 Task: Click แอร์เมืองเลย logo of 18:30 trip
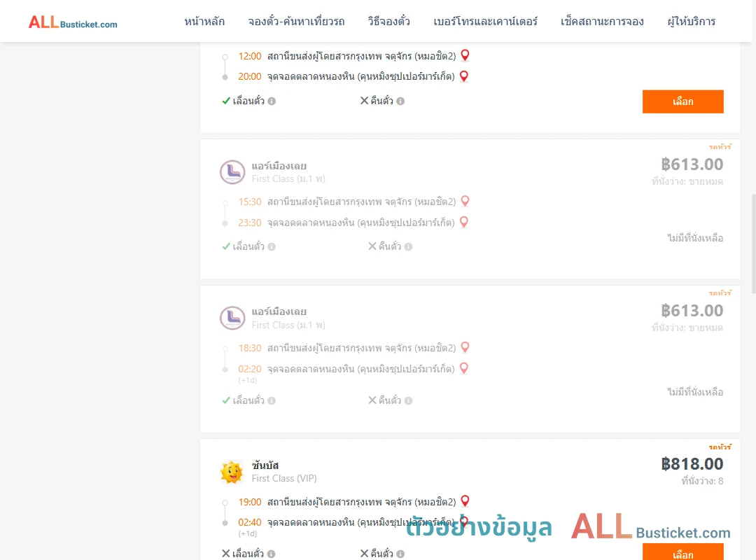(232, 318)
